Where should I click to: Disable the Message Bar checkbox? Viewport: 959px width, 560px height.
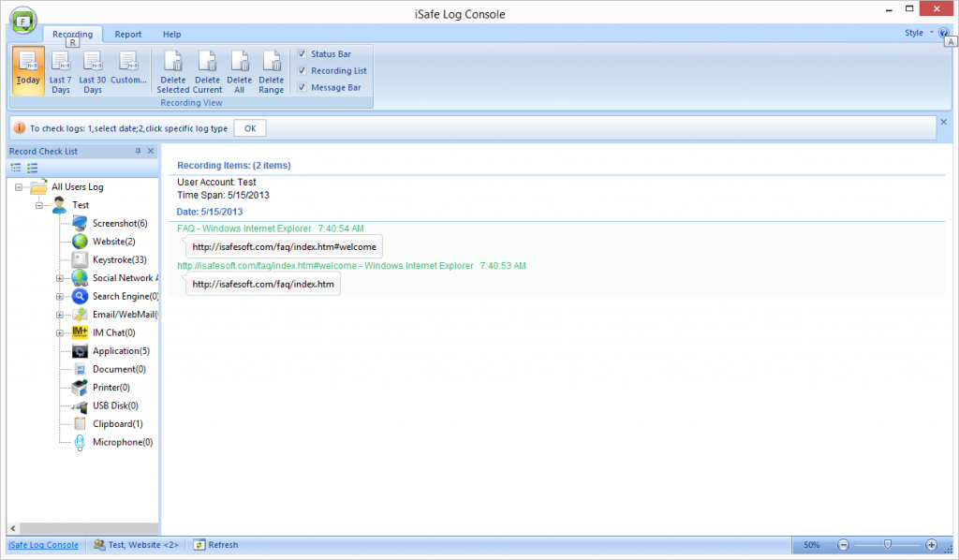click(x=302, y=88)
